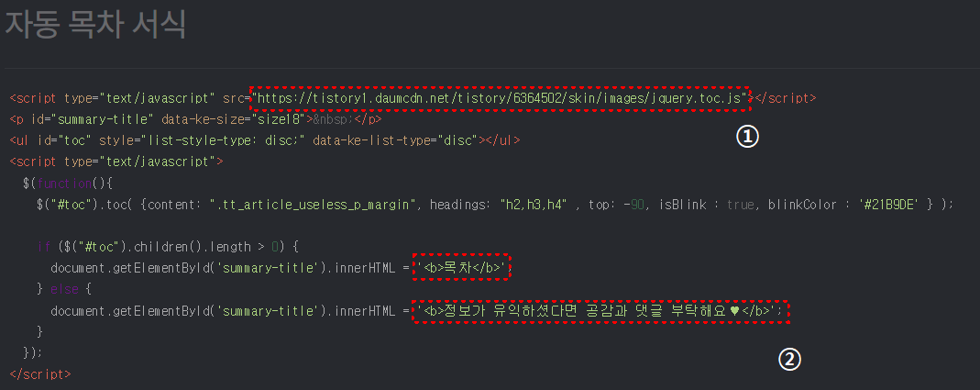Click the closing '</script>' tag on the first code line
This screenshot has height=390, width=980.
point(786,98)
